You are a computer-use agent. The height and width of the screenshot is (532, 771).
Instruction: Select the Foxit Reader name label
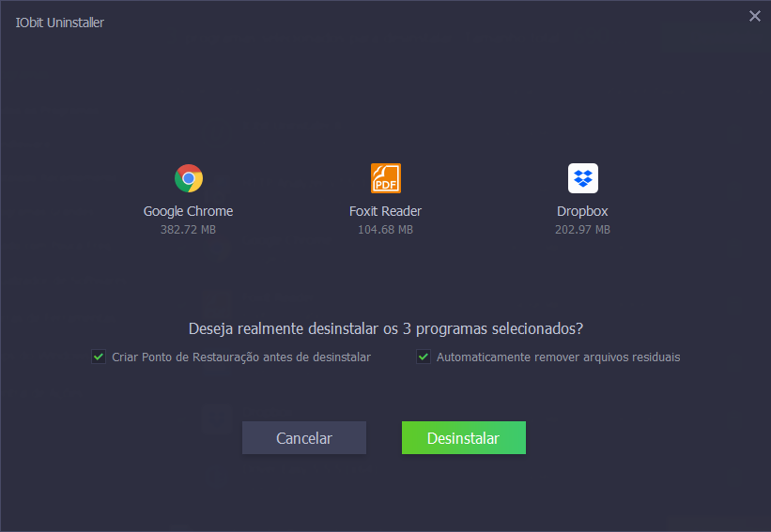(x=385, y=211)
